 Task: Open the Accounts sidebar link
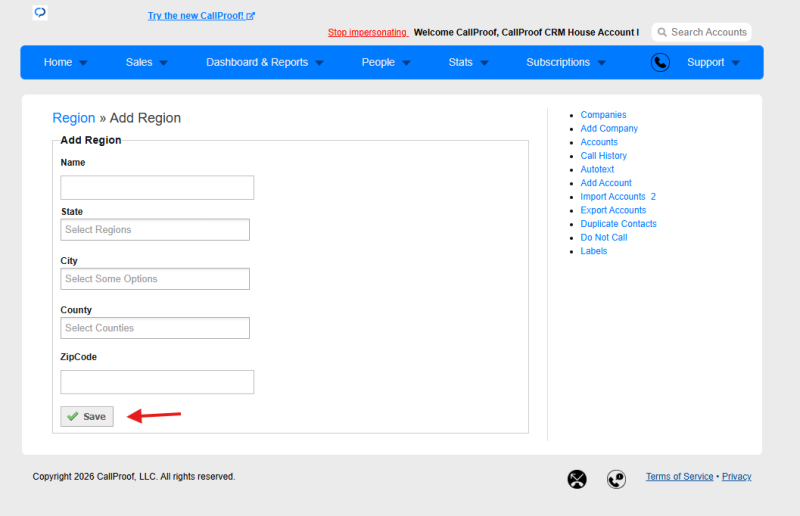coord(599,142)
